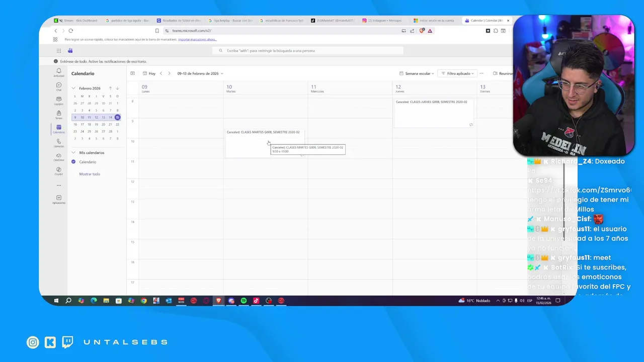Image resolution: width=644 pixels, height=362 pixels.
Task: Click the bookmark icon in address bar
Action: pos(157,31)
